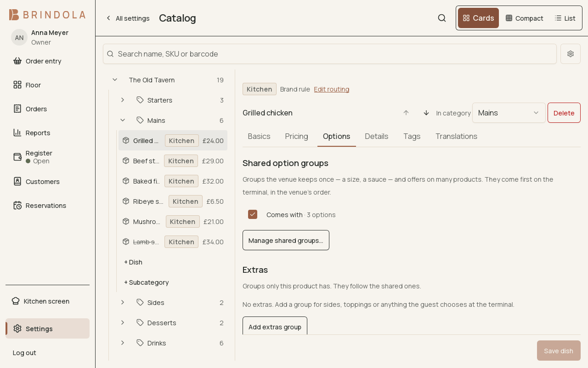This screenshot has width=588, height=368.
Task: Click Add extras group button
Action: [275, 327]
